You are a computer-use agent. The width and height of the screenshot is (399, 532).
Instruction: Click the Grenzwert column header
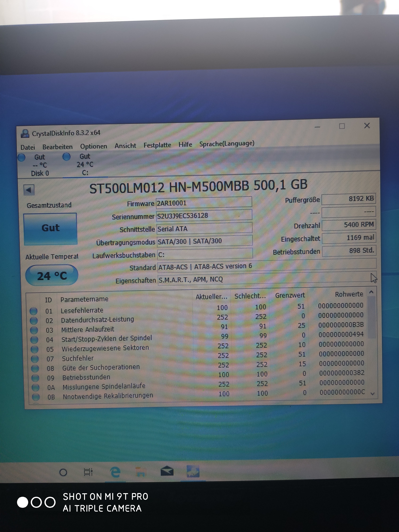pyautogui.click(x=290, y=295)
